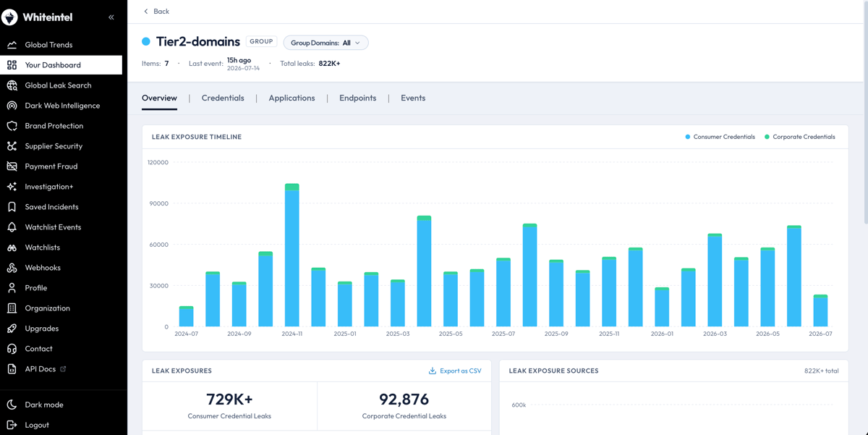The image size is (868, 435).
Task: Click the Upgrades rocket icon
Action: coord(12,329)
